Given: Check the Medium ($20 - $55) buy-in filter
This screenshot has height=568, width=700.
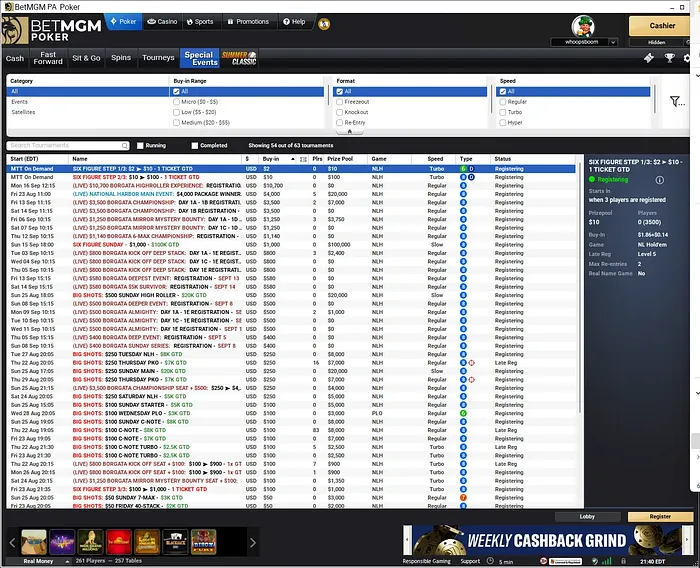Looking at the screenshot, I should pyautogui.click(x=176, y=122).
